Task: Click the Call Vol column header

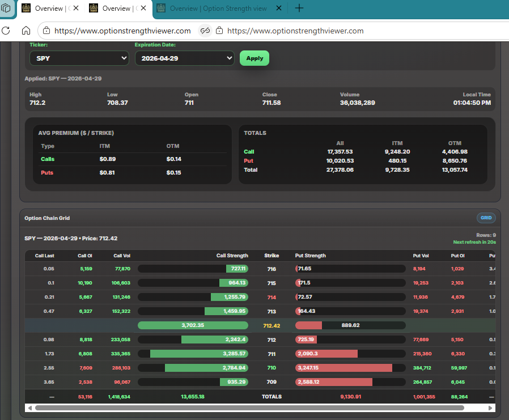Action: [122, 256]
